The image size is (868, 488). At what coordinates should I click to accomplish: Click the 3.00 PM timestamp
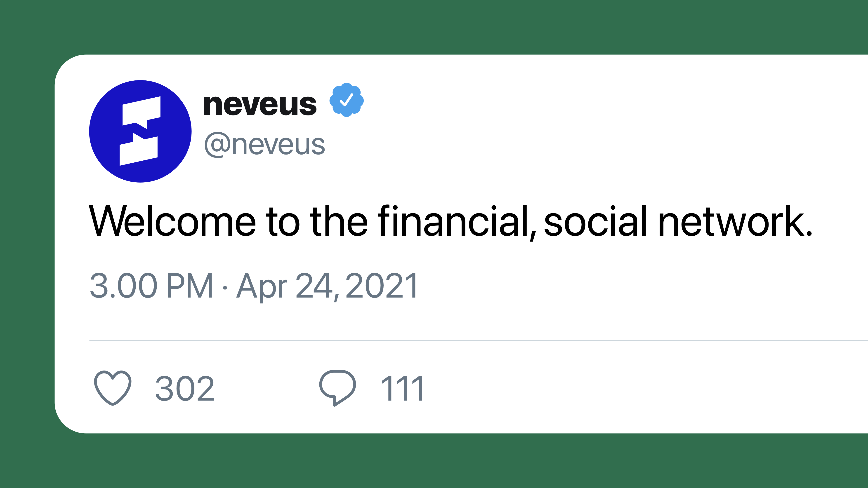151,286
